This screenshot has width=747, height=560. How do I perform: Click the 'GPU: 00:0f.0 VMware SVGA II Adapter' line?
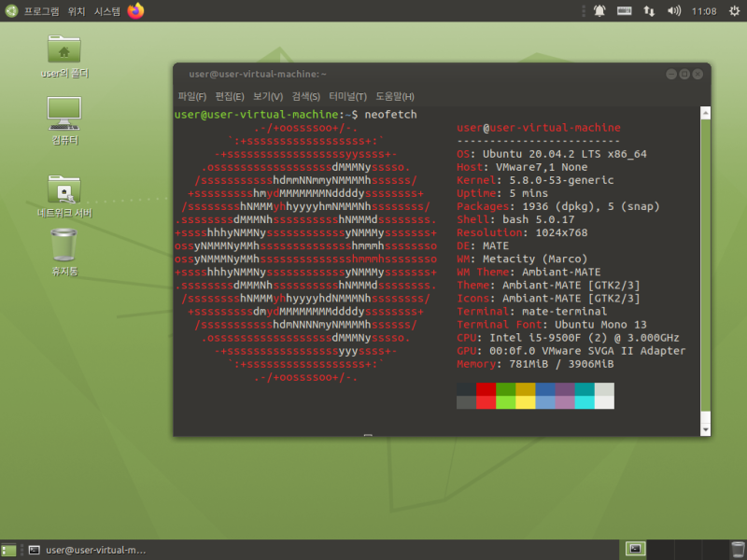click(571, 351)
